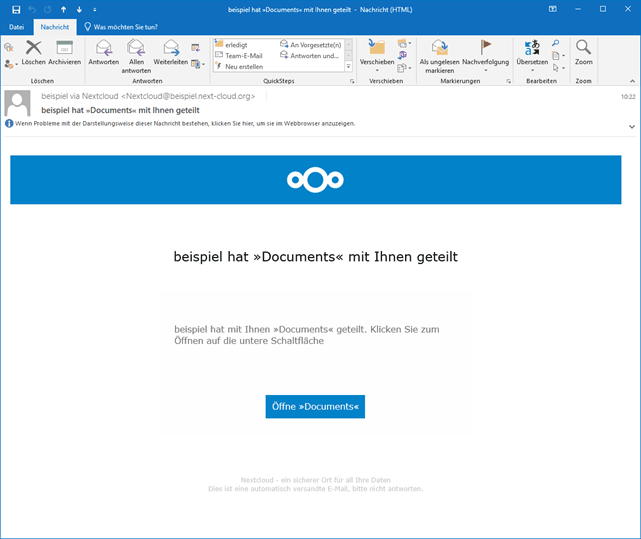Screen dimensions: 641x539
Task: Open QuickSteps dialog launcher
Action: (x=352, y=81)
